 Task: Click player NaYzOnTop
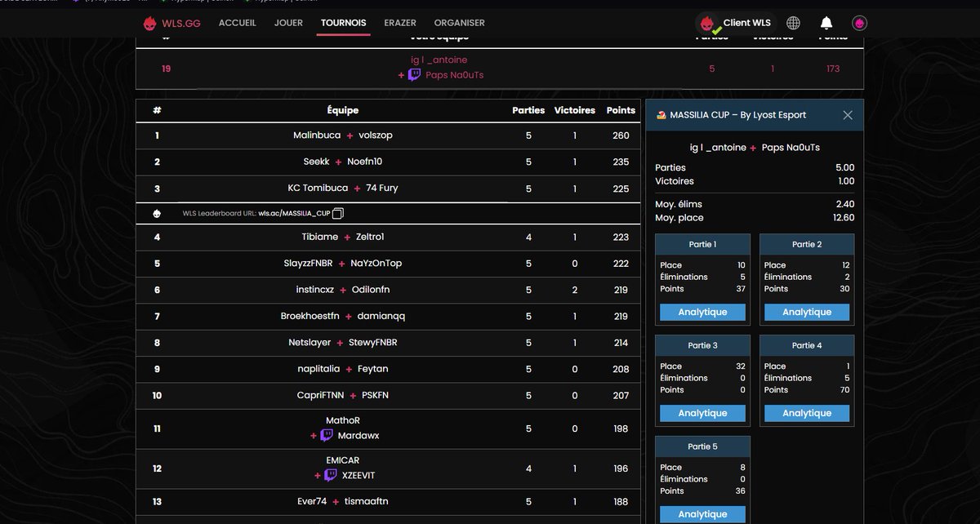pyautogui.click(x=376, y=264)
